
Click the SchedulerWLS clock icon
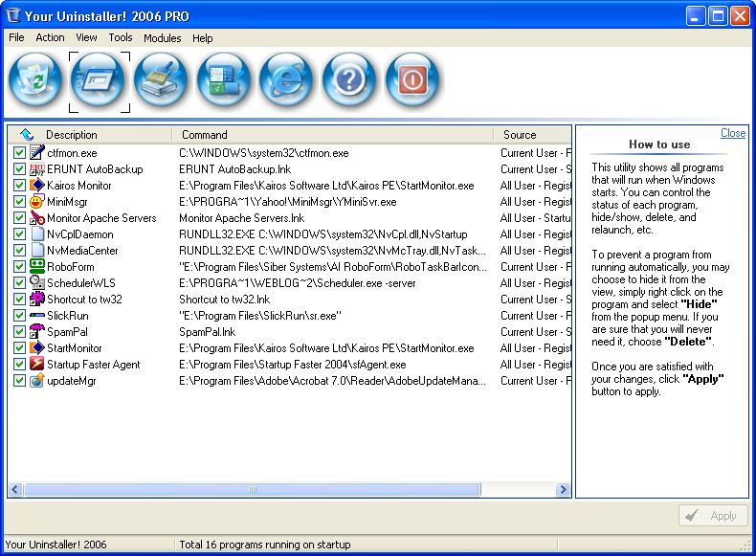click(37, 282)
